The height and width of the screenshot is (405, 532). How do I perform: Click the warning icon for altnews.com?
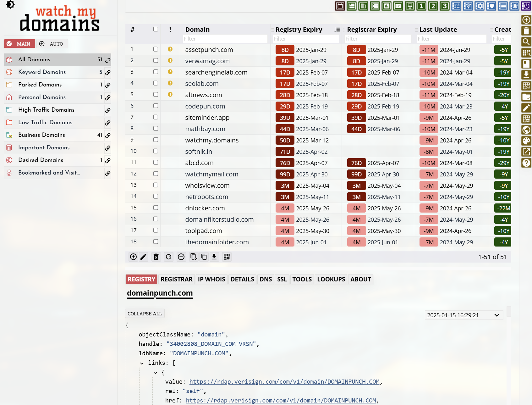[170, 94]
